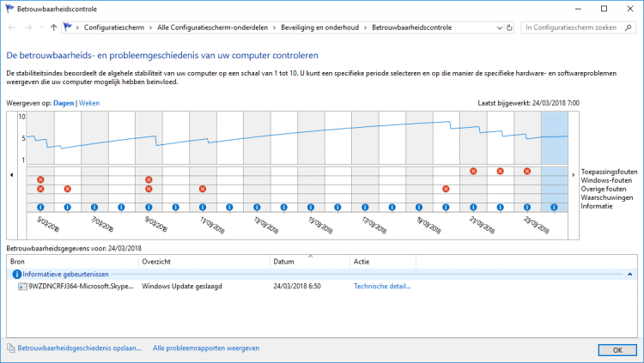
Task: Click Betrouwbaarheidsgeschiedenis opslaan link
Action: pyautogui.click(x=75, y=348)
